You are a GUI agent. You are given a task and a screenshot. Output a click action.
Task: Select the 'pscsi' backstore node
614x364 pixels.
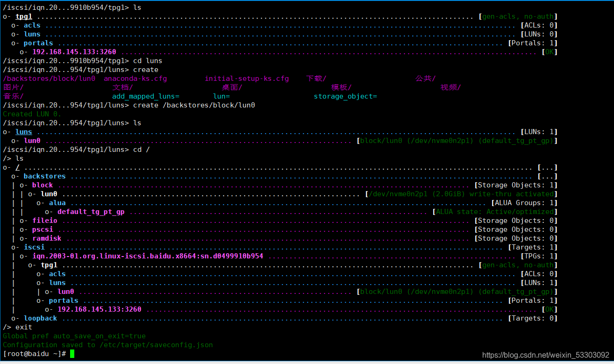click(x=43, y=229)
